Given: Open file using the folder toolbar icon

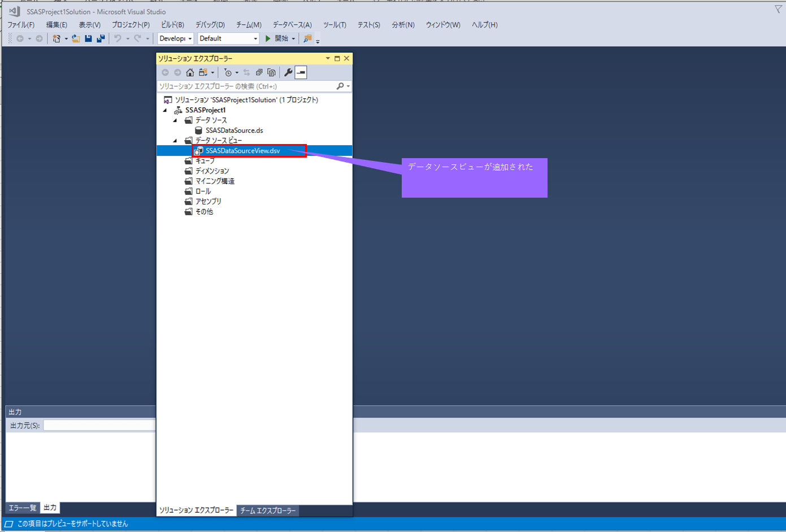Looking at the screenshot, I should [x=76, y=38].
